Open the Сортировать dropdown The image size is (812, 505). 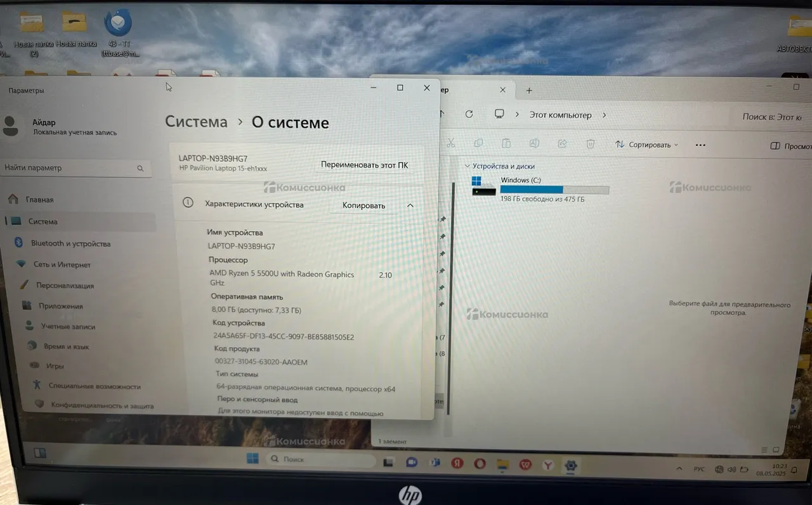[646, 145]
